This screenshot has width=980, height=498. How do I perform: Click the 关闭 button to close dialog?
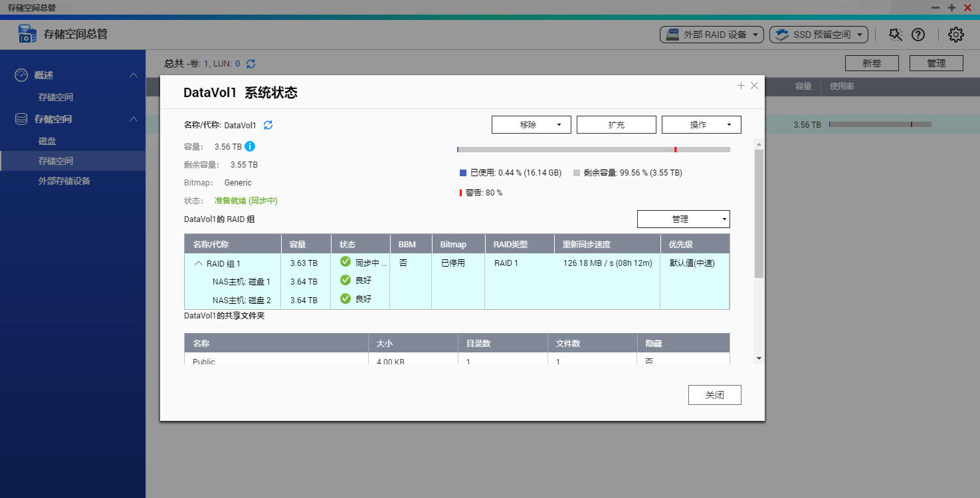click(714, 394)
